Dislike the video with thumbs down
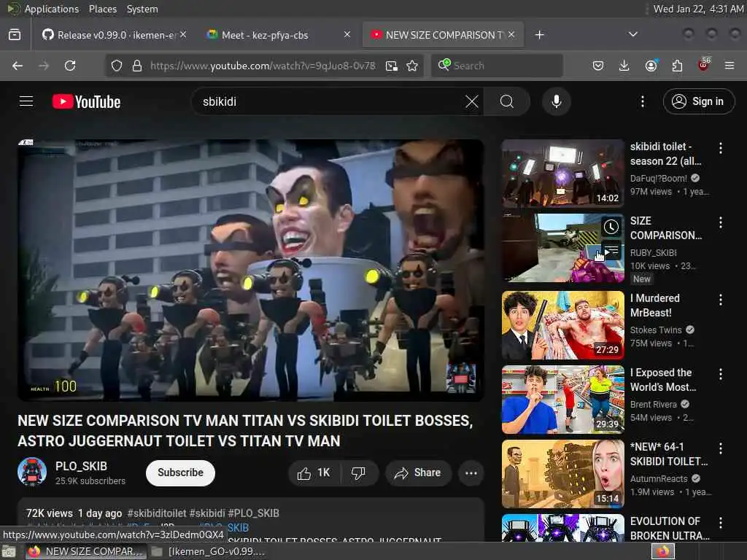The height and width of the screenshot is (560, 747). tap(358, 472)
